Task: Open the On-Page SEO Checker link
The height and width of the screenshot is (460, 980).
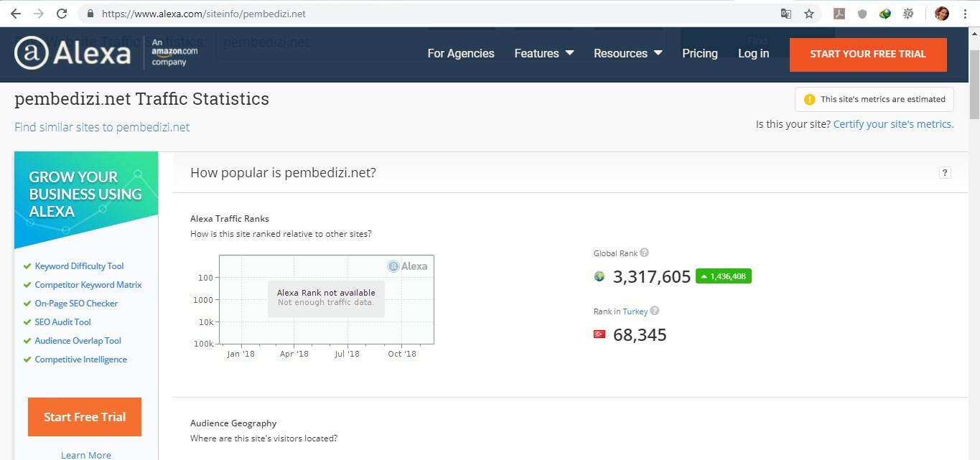Action: 76,304
